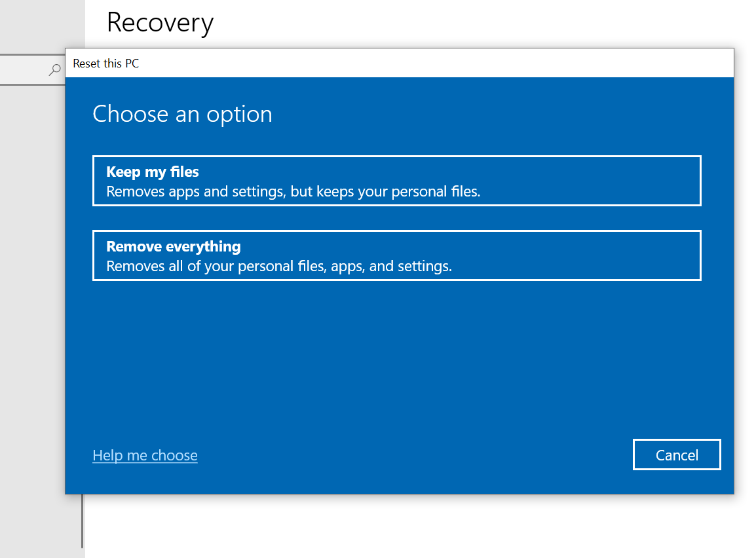
Task: Choose the "Keep my files" option
Action: (396, 181)
